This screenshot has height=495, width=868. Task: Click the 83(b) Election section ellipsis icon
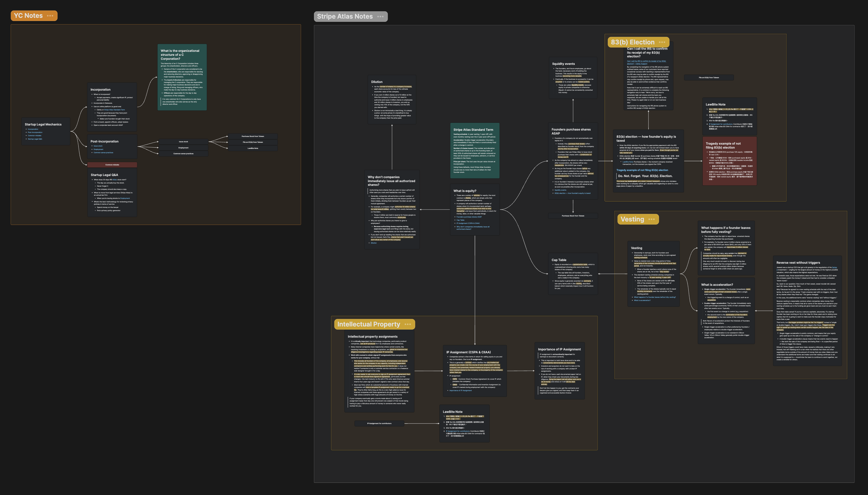[662, 42]
